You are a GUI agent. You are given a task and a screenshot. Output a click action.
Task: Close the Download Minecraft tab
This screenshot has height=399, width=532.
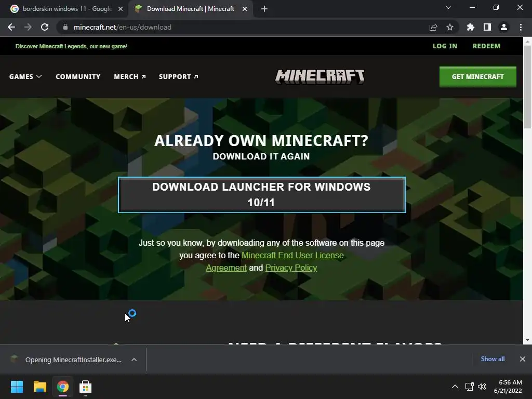(245, 9)
